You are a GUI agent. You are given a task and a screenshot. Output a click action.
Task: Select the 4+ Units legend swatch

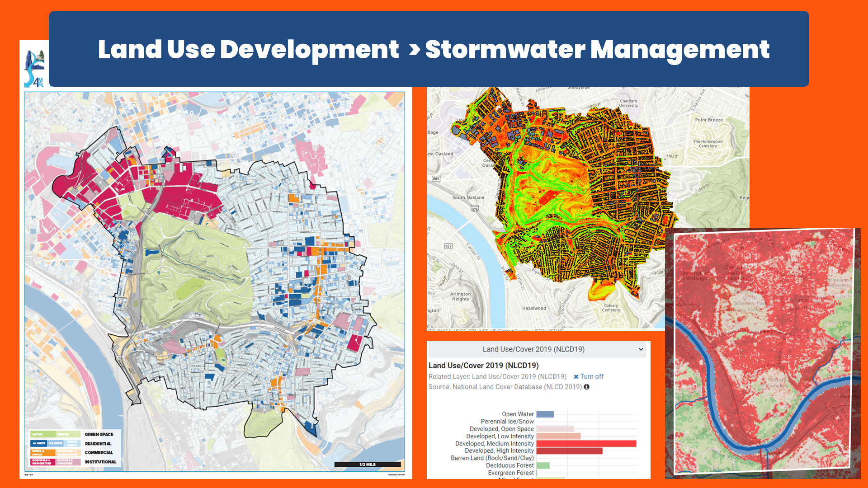click(x=39, y=443)
